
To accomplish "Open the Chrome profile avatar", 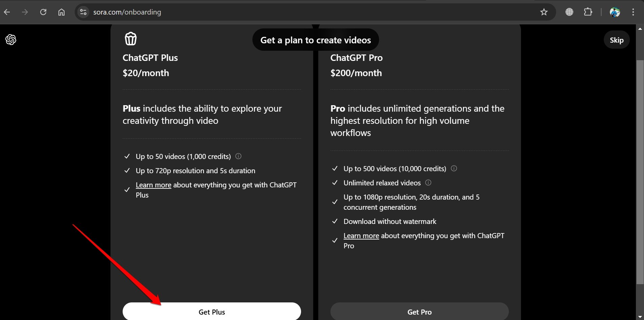I will 615,12.
